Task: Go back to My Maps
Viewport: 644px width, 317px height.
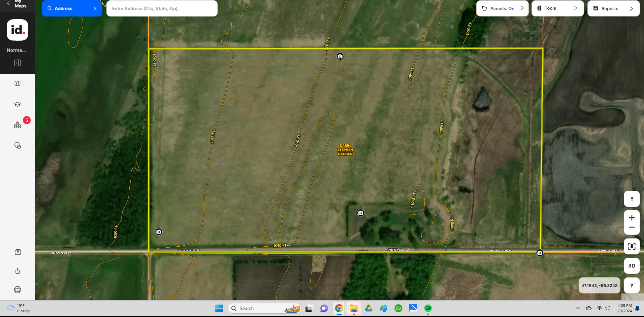Action: pyautogui.click(x=17, y=4)
